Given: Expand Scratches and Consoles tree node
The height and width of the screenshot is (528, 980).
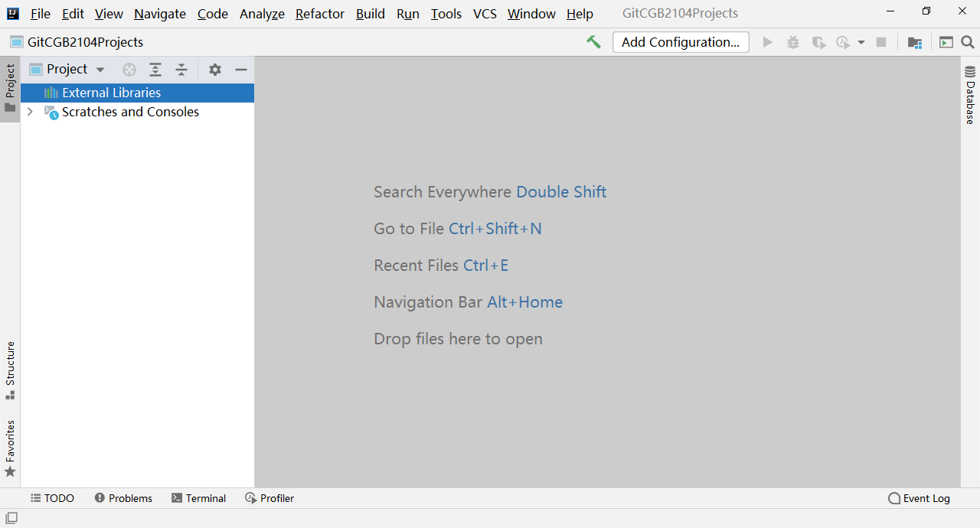Looking at the screenshot, I should click(30, 112).
